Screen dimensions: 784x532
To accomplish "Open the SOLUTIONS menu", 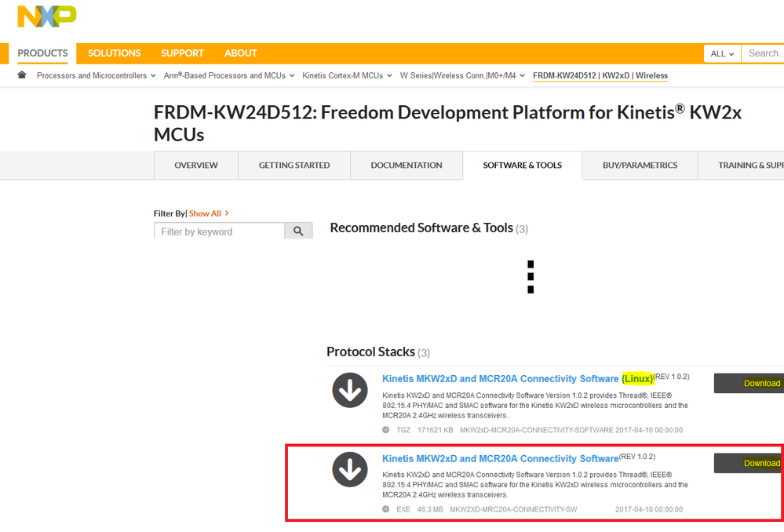I will click(x=115, y=53).
